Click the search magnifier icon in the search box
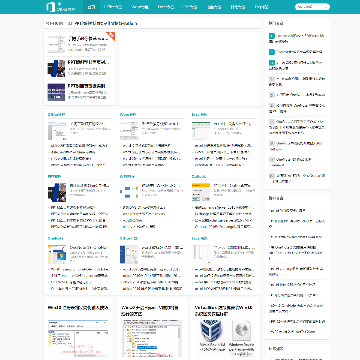Screen dimensions: 360x360 click(x=327, y=7)
